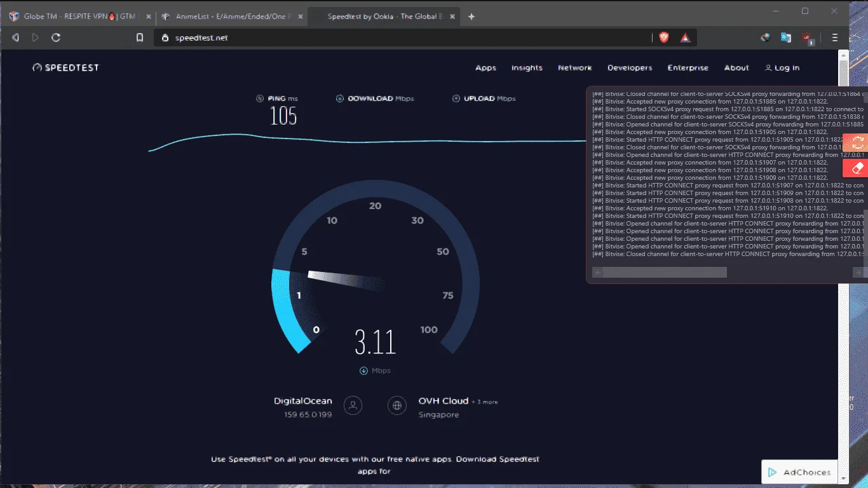Viewport: 868px width, 488px height.
Task: Click the browser extension icon left of the hamburger menu
Action: (808, 38)
